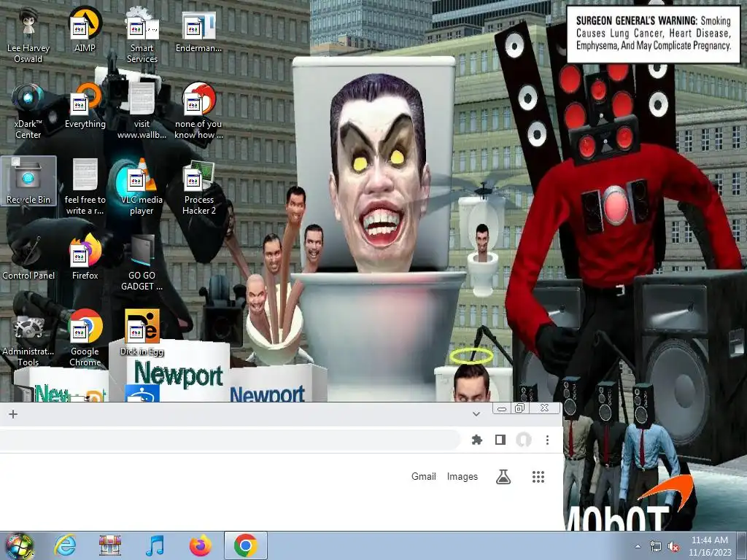Show hidden system tray icons arrow

638,546
